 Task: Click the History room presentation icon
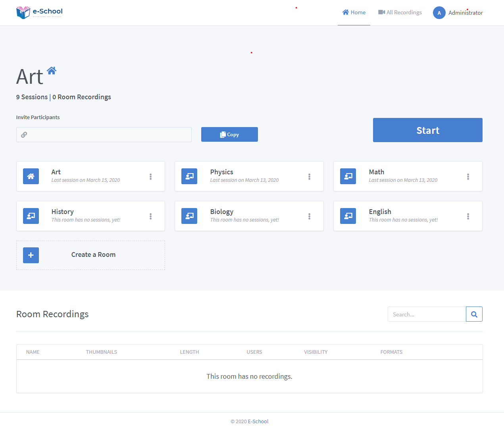tap(31, 216)
